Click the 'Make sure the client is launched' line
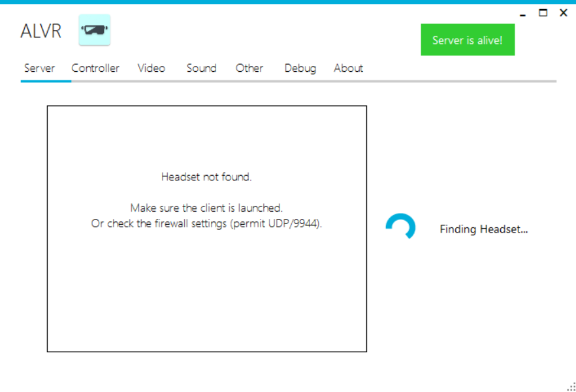The image size is (576, 392). point(206,208)
